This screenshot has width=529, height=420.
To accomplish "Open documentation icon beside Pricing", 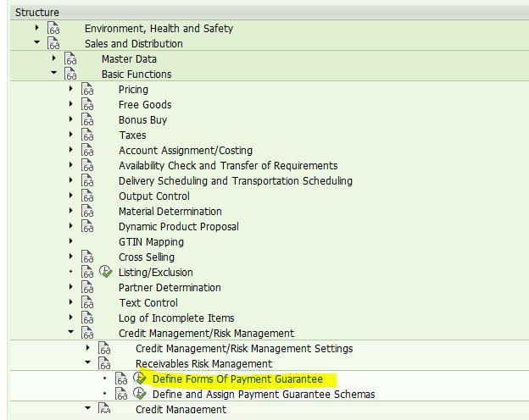I will (x=87, y=89).
